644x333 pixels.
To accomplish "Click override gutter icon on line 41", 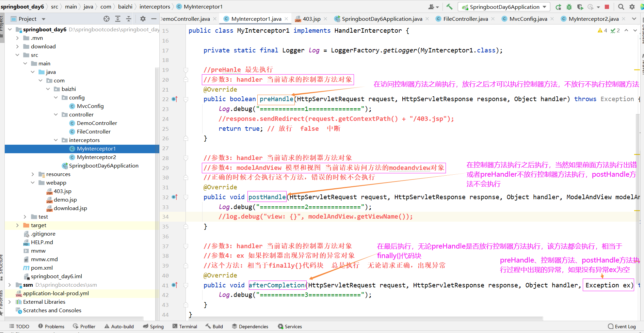I will [x=175, y=285].
